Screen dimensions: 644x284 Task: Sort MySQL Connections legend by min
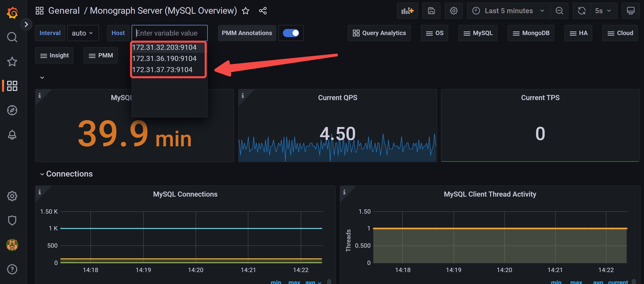pyautogui.click(x=276, y=282)
